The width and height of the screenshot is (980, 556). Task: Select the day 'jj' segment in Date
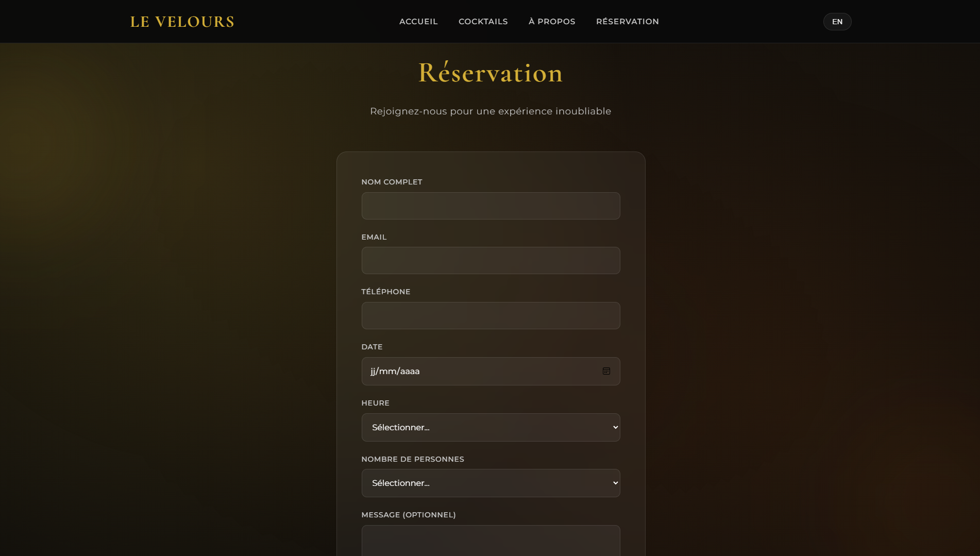(373, 371)
